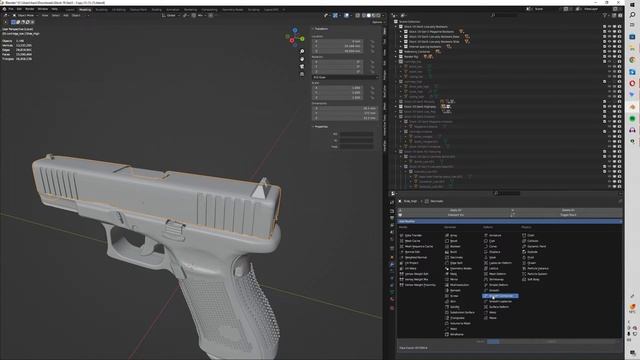Choose Subdivision Surface from the modifier list
Screen dimensions: 640x360
[x=460, y=312]
